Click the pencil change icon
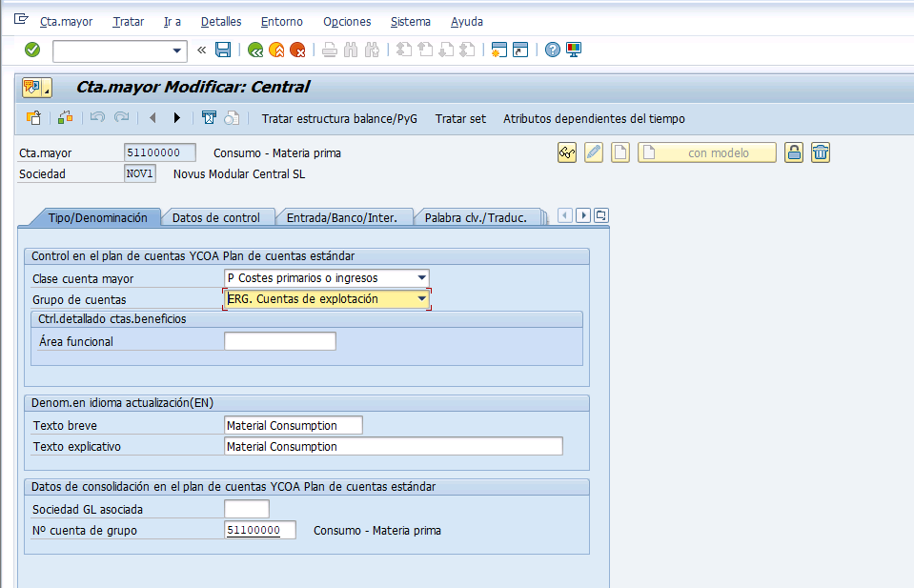Screen dimensions: 914x588 click(594, 152)
